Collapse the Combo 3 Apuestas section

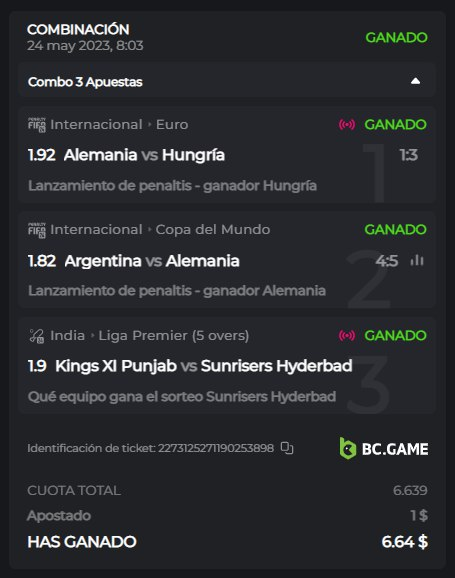tap(416, 81)
